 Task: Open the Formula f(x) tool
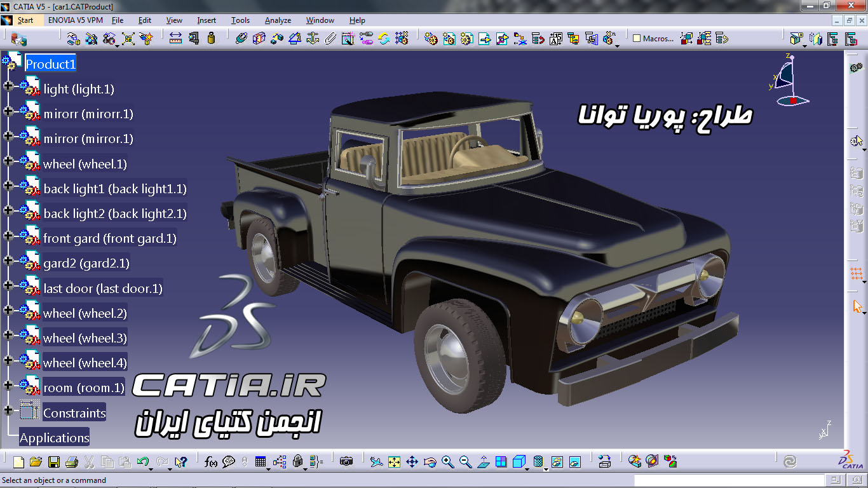coord(211,462)
